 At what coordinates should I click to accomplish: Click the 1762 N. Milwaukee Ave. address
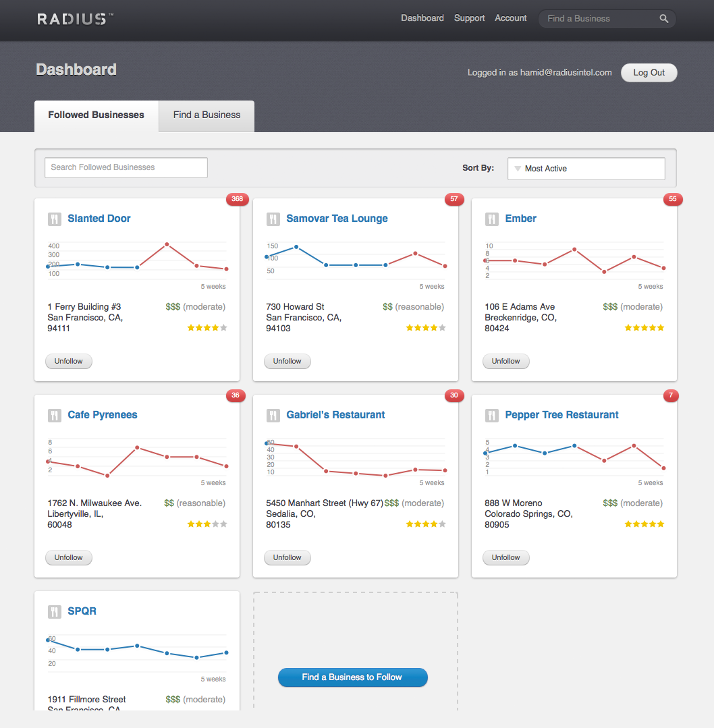(x=94, y=514)
